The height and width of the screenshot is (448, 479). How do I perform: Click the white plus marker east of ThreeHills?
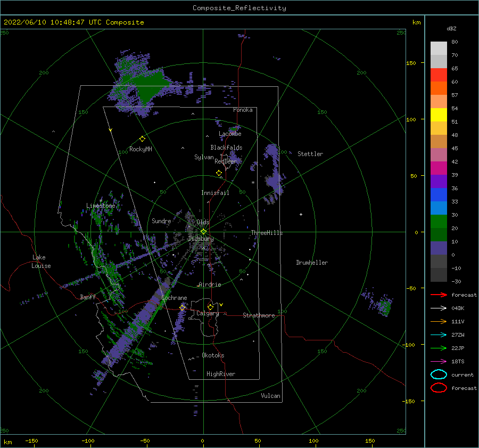coord(301,214)
